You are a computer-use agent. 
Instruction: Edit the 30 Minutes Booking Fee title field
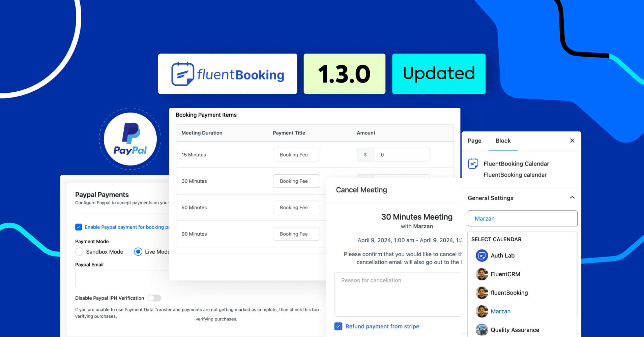point(296,181)
